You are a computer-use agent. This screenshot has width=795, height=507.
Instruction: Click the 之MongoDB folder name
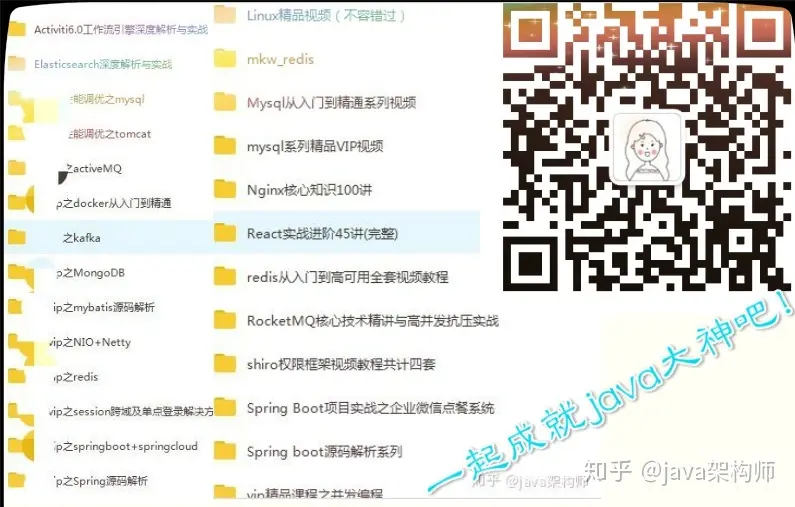(x=90, y=273)
